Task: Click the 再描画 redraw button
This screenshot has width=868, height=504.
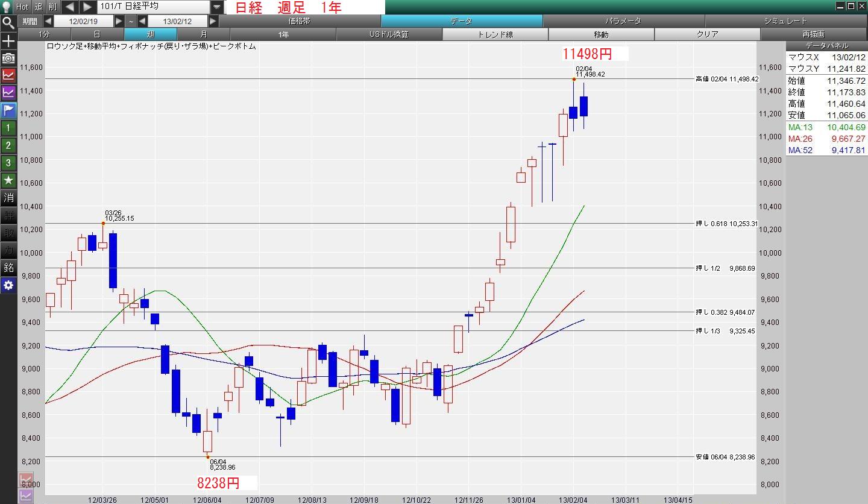Action: (x=813, y=34)
